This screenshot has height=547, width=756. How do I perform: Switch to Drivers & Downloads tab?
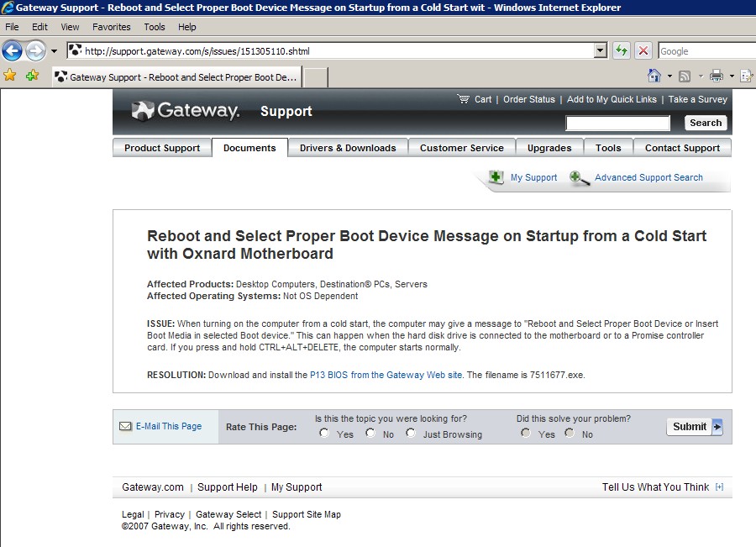coord(348,148)
